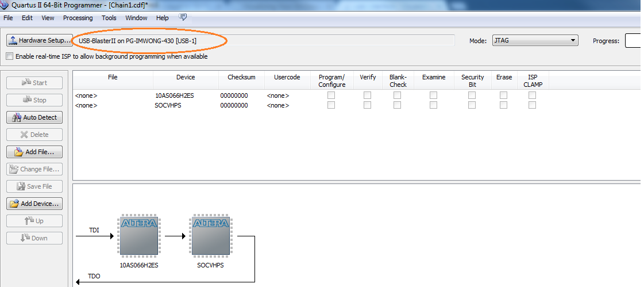Check Verify for SOCVHPS row
This screenshot has height=287, width=644.
tap(367, 105)
